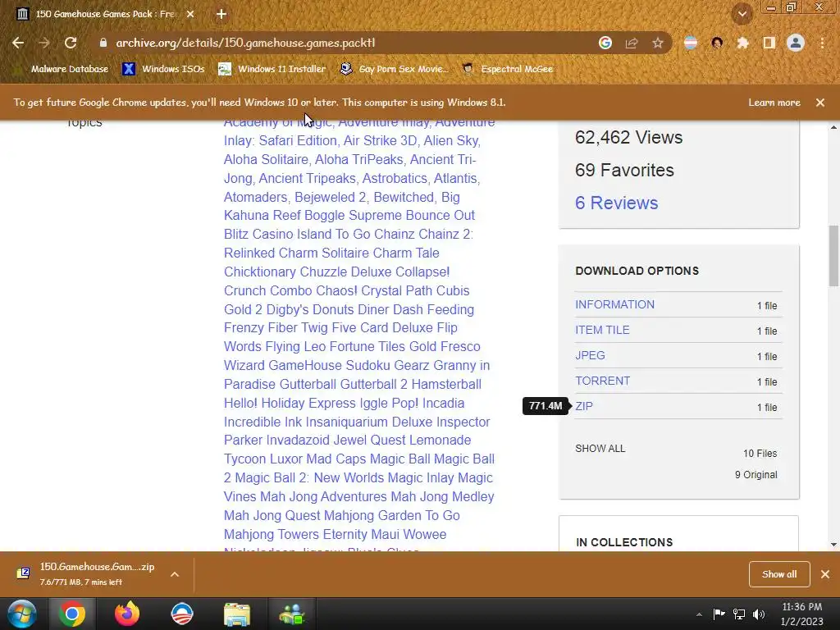The height and width of the screenshot is (630, 840).
Task: Show hidden system tray icons
Action: [699, 614]
